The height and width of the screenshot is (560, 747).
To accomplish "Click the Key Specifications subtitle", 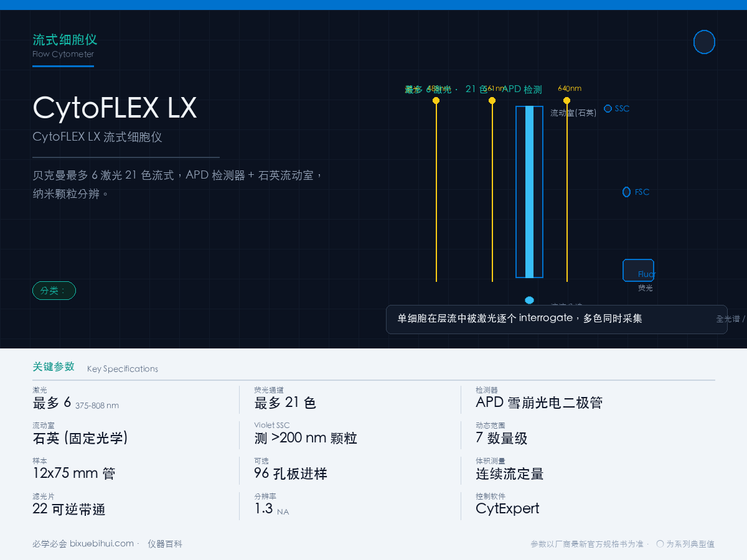I will pyautogui.click(x=123, y=369).
